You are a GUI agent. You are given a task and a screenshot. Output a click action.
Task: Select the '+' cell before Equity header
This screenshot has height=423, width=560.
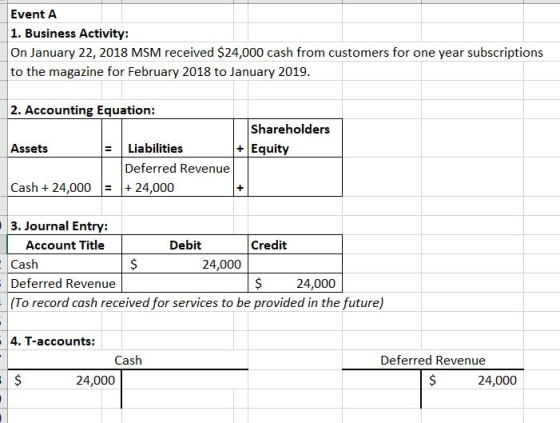pos(241,138)
